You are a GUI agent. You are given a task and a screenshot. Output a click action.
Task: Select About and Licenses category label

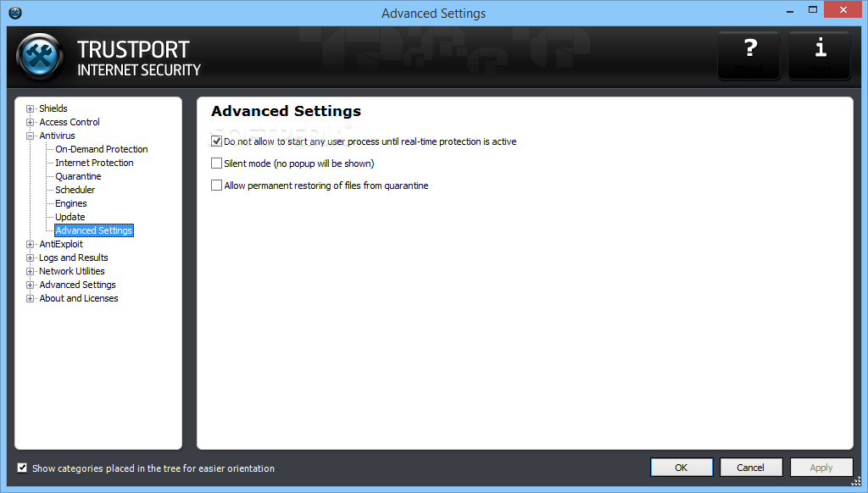[79, 298]
